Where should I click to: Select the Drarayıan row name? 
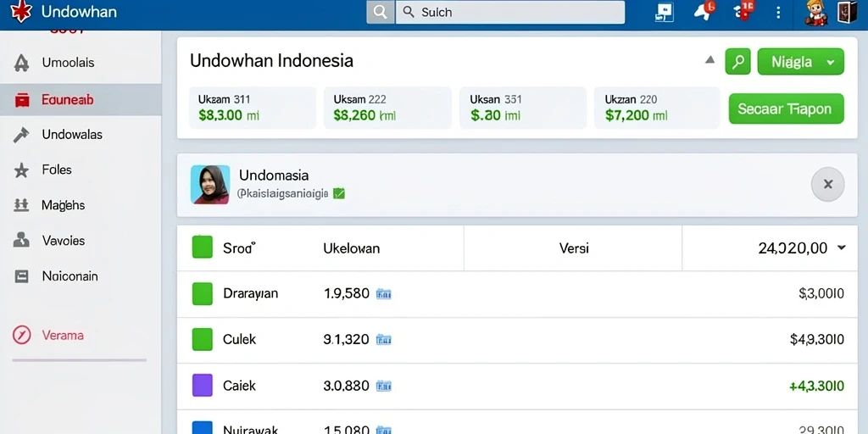point(250,293)
